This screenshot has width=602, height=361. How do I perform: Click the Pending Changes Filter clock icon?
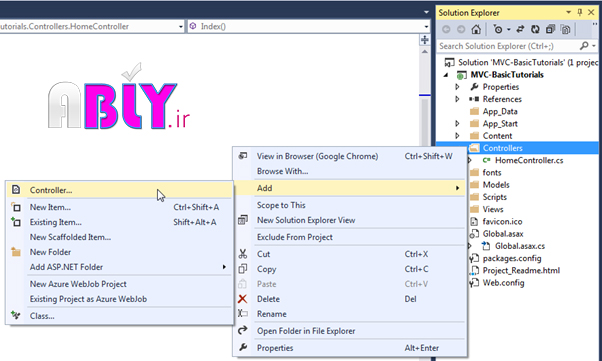pos(498,29)
